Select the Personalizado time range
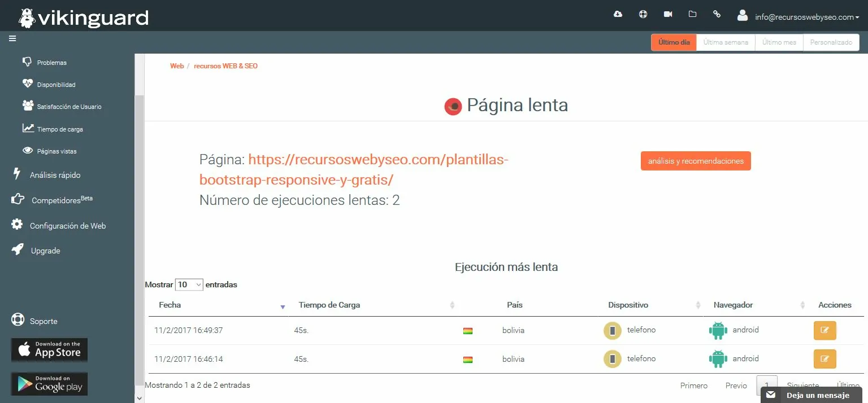 831,42
